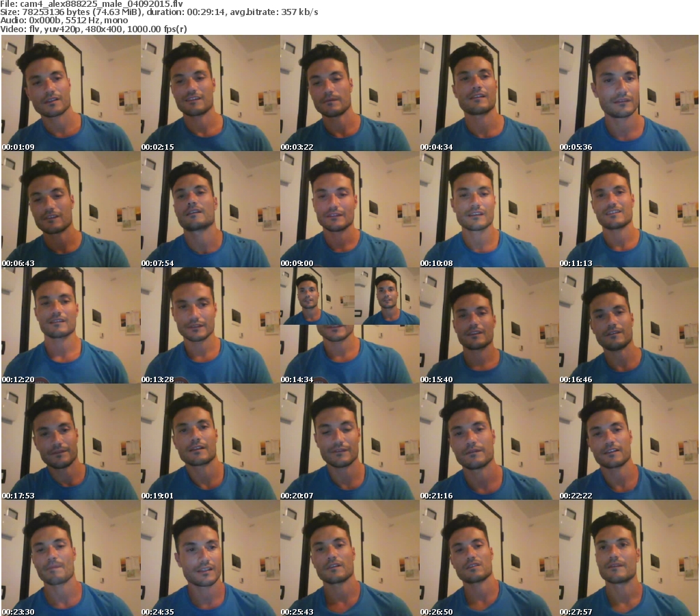Pick the thumbnail frame stamped 00:15:40
The width and height of the screenshot is (700, 616).
(489, 325)
